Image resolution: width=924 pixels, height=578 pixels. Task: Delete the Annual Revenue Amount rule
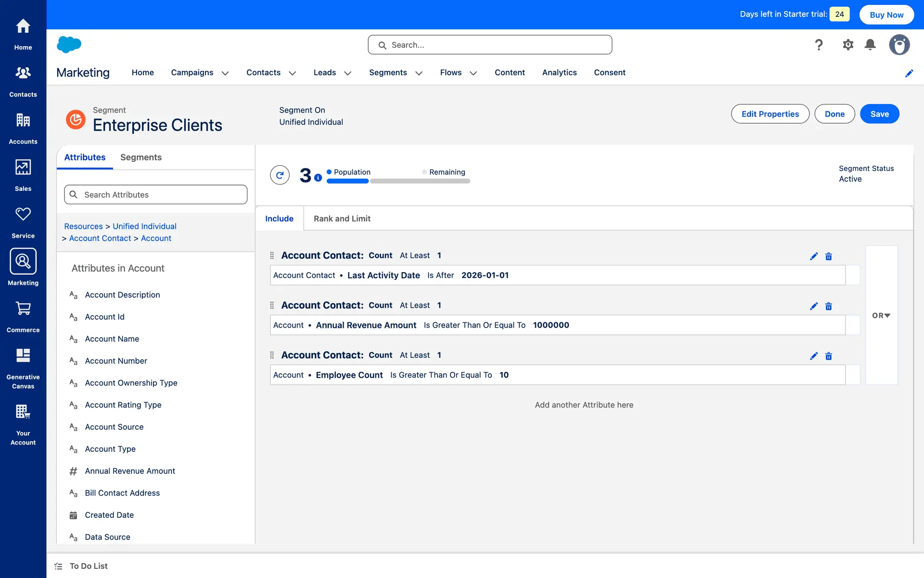tap(828, 306)
